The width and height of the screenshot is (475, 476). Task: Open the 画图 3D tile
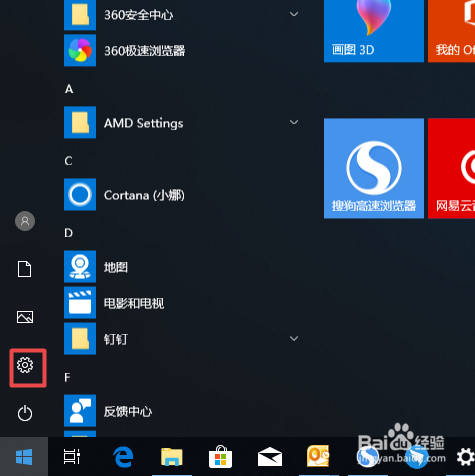click(374, 30)
